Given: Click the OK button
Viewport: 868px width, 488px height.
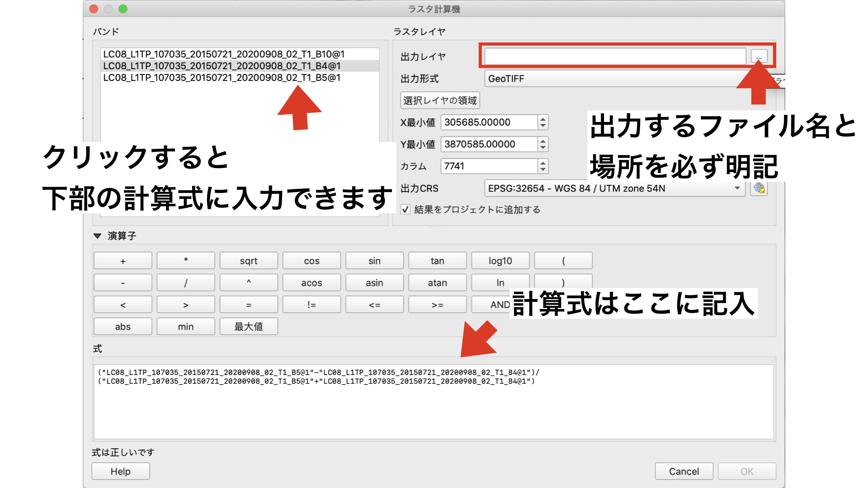Looking at the screenshot, I should 747,471.
